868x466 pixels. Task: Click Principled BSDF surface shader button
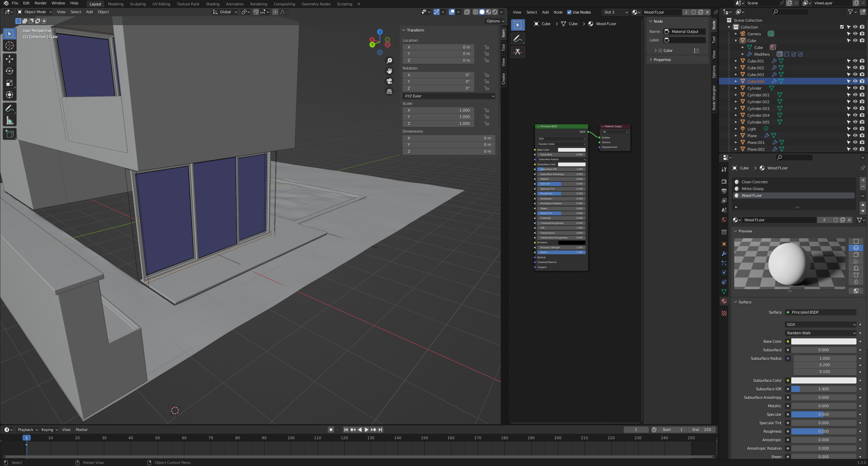coord(820,312)
